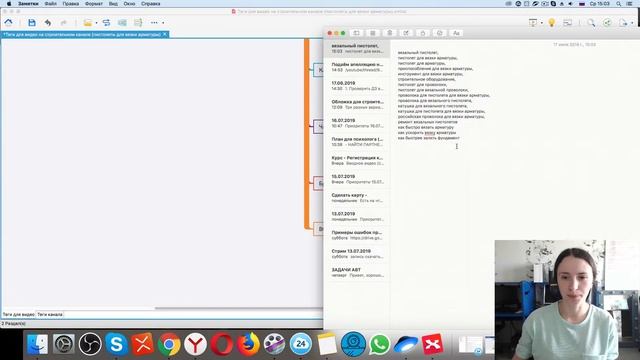The image size is (640, 360).
Task: Open Spotlight search in the menu bar
Action: tap(619, 4)
